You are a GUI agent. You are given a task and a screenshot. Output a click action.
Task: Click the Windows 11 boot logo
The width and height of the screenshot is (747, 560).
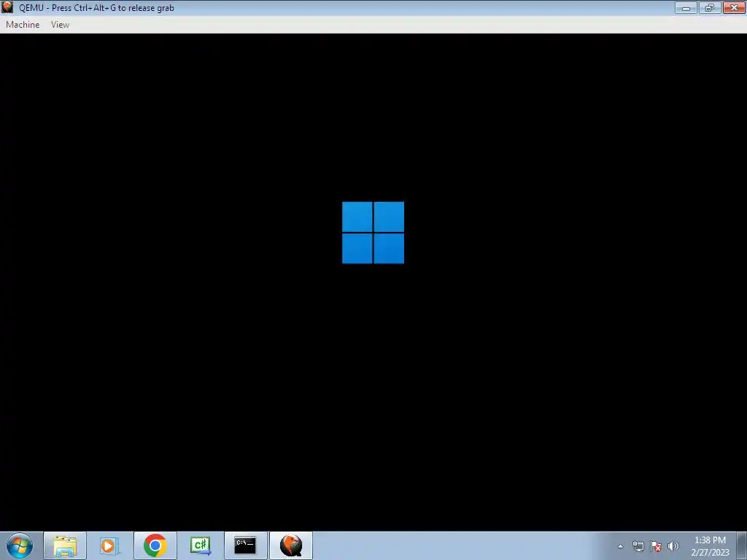point(373,233)
